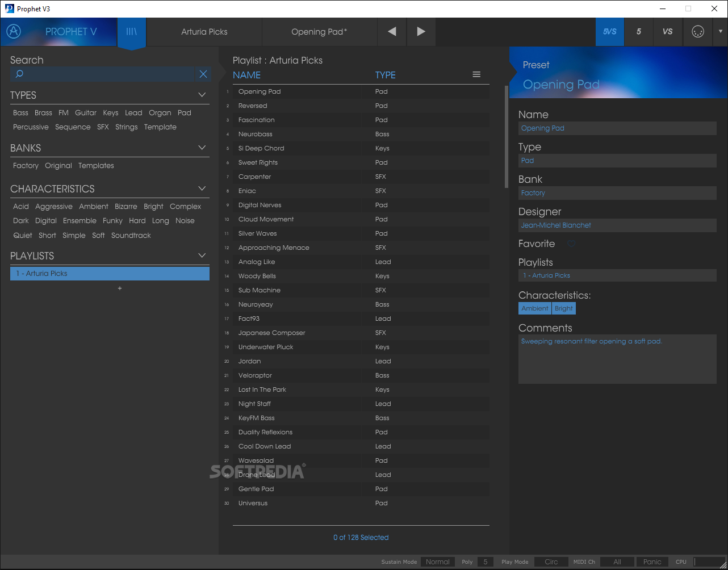Click the Arturia Picks toolbar button

coord(204,32)
